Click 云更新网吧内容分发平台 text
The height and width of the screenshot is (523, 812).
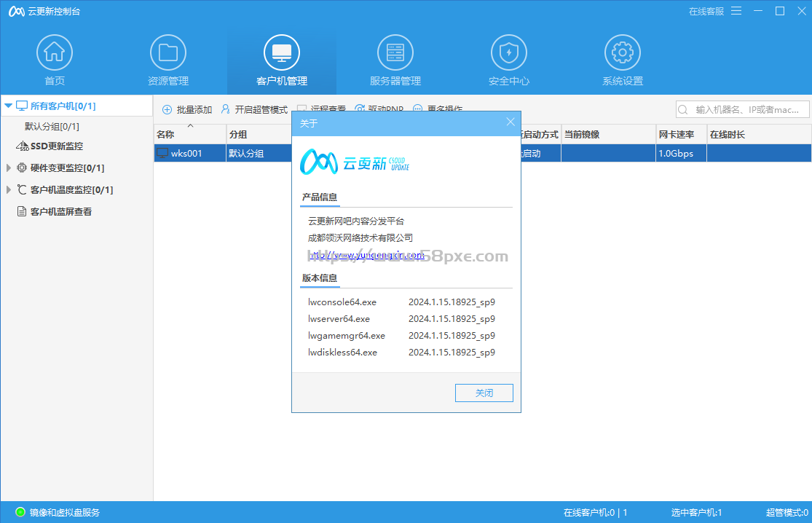356,221
